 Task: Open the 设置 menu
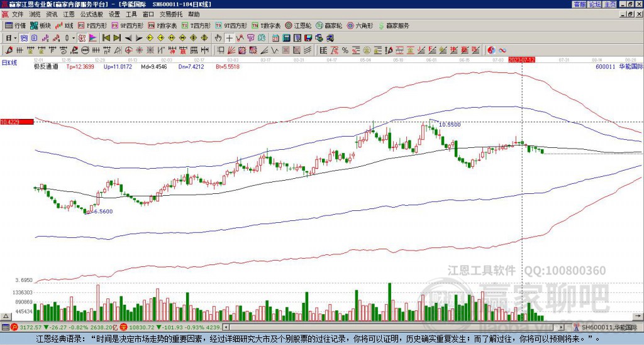(114, 14)
